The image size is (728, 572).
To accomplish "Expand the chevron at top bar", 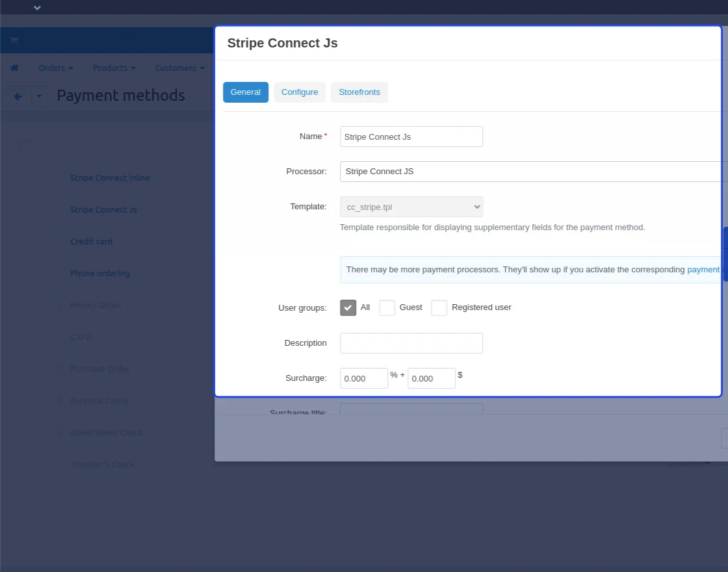I will point(37,7).
